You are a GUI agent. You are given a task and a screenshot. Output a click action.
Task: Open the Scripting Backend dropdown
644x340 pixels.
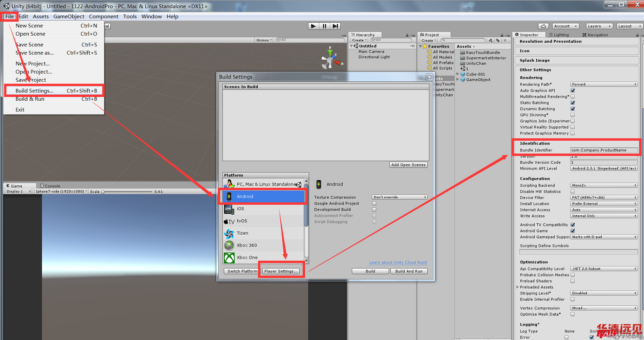point(604,185)
